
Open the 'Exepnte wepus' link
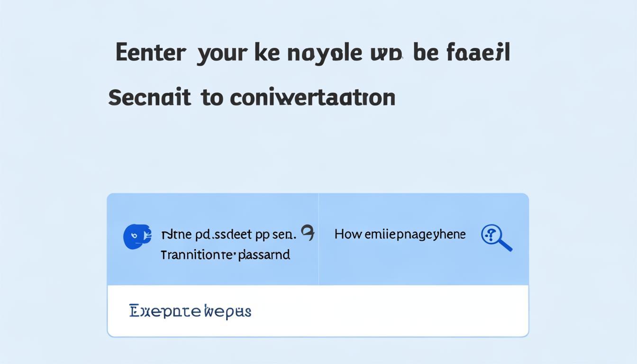coord(190,311)
